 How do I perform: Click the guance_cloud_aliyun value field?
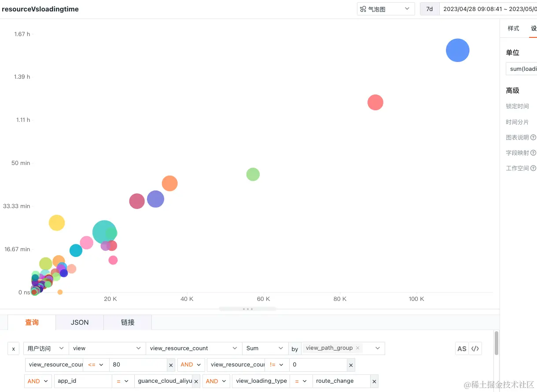[164, 381]
